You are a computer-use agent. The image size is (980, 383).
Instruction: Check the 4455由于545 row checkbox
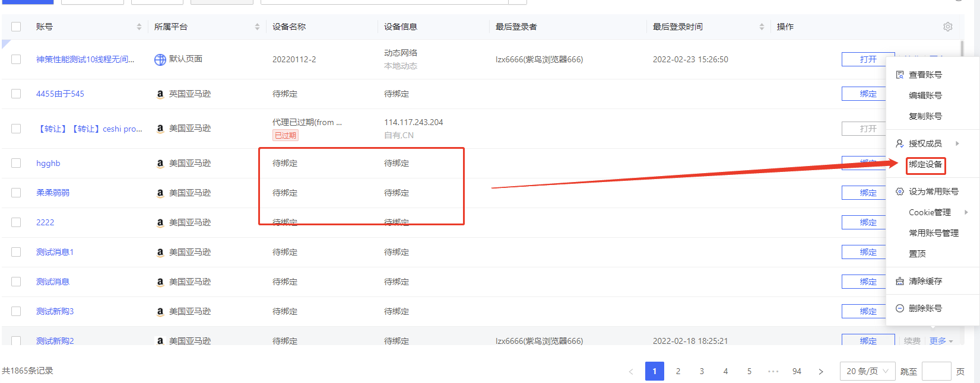[x=16, y=94]
